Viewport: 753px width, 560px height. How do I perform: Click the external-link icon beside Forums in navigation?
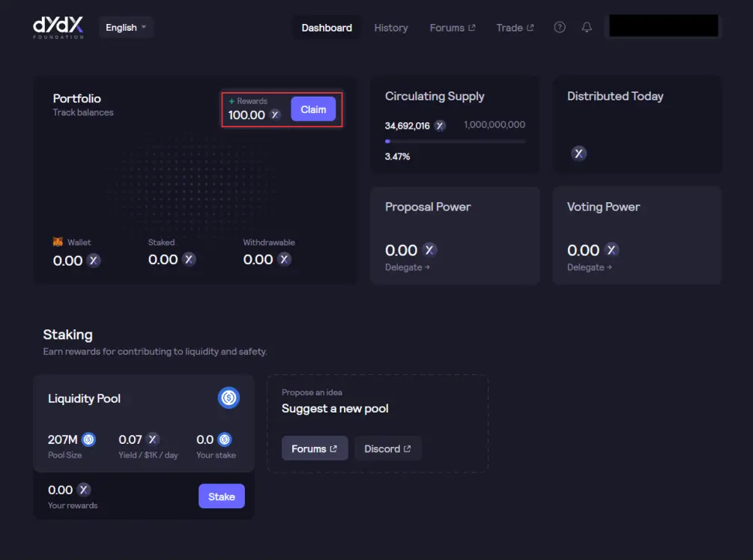pos(471,28)
